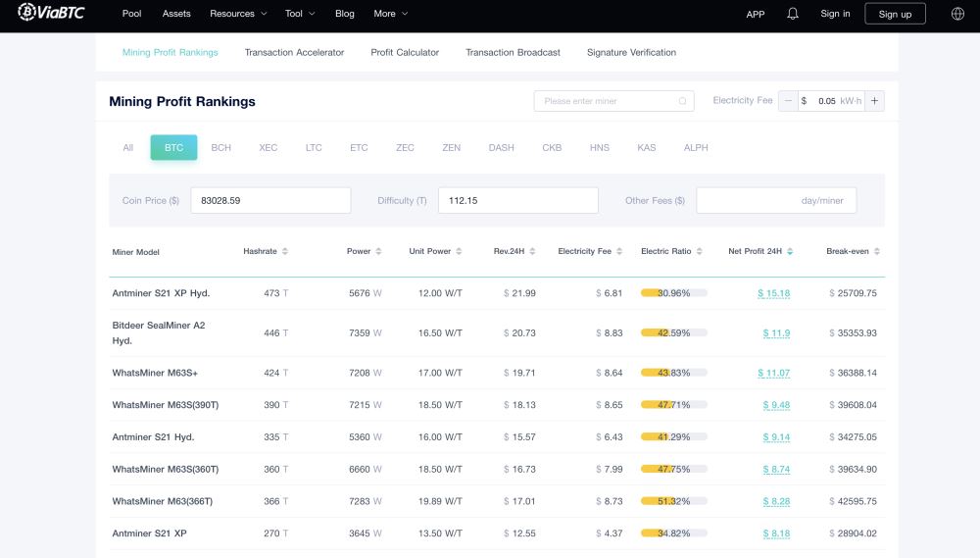
Task: Expand the More dropdown menu
Action: 391,14
